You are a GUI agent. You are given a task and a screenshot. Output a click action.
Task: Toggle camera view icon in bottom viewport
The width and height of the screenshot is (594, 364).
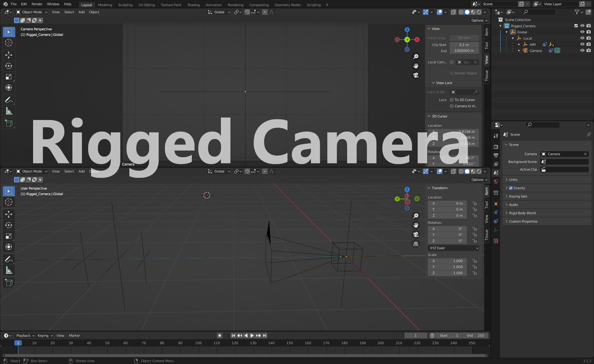[416, 234]
